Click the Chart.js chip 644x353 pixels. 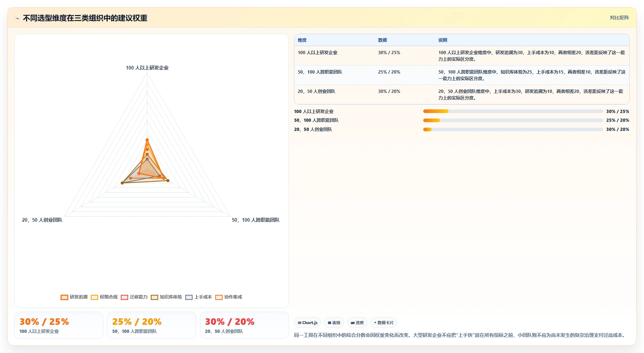tap(308, 323)
